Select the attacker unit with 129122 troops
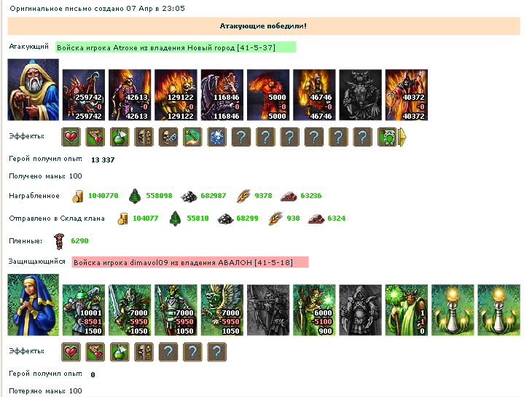Screen dimensions: 532x397 176,95
